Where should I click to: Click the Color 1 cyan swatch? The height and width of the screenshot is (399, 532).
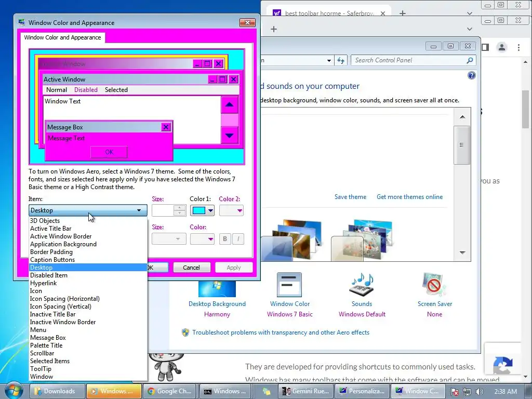click(198, 211)
